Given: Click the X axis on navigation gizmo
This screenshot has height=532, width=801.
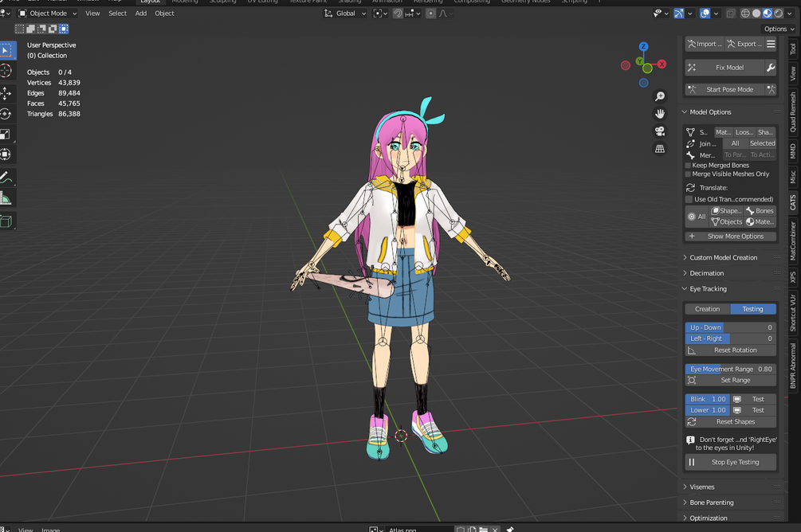Looking at the screenshot, I should [662, 64].
